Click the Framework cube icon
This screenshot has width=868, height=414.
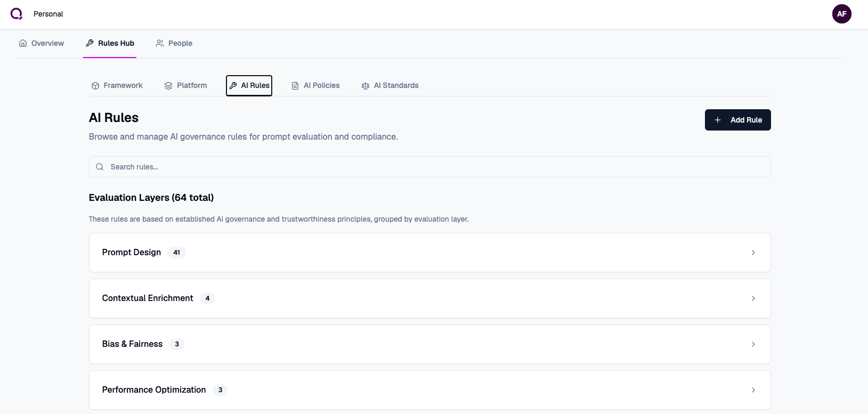95,86
